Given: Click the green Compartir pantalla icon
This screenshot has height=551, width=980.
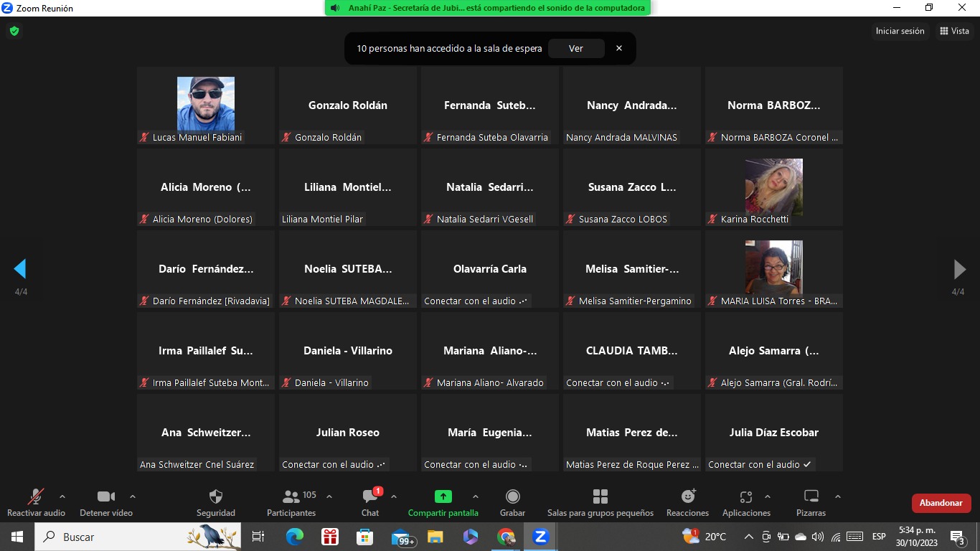Looking at the screenshot, I should click(443, 496).
